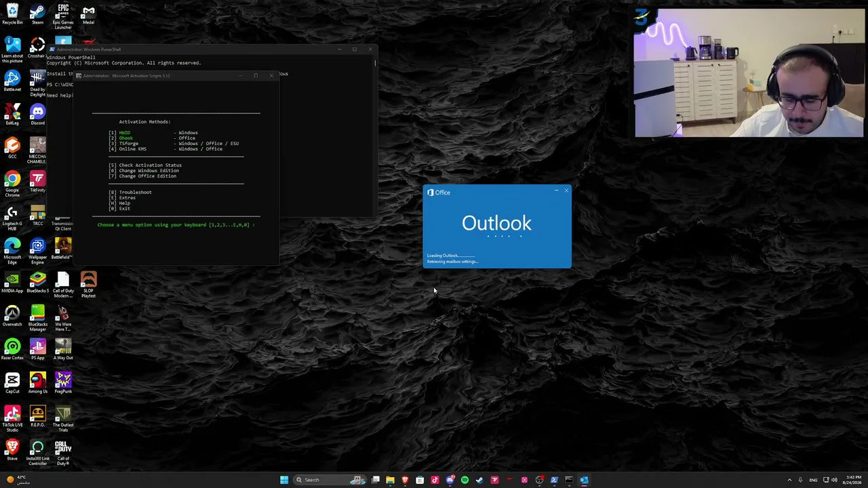Open Wallpaper Engine shortcut
868x488 pixels.
(37, 251)
